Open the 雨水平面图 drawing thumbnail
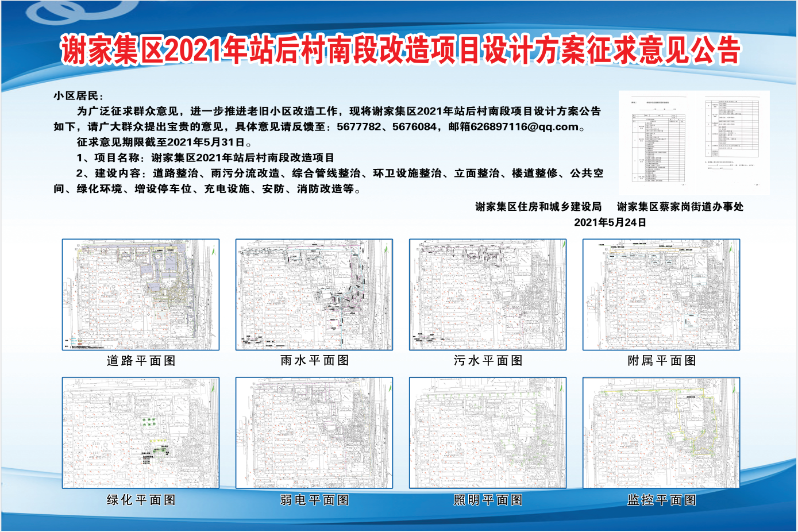The width and height of the screenshot is (798, 532). [314, 295]
